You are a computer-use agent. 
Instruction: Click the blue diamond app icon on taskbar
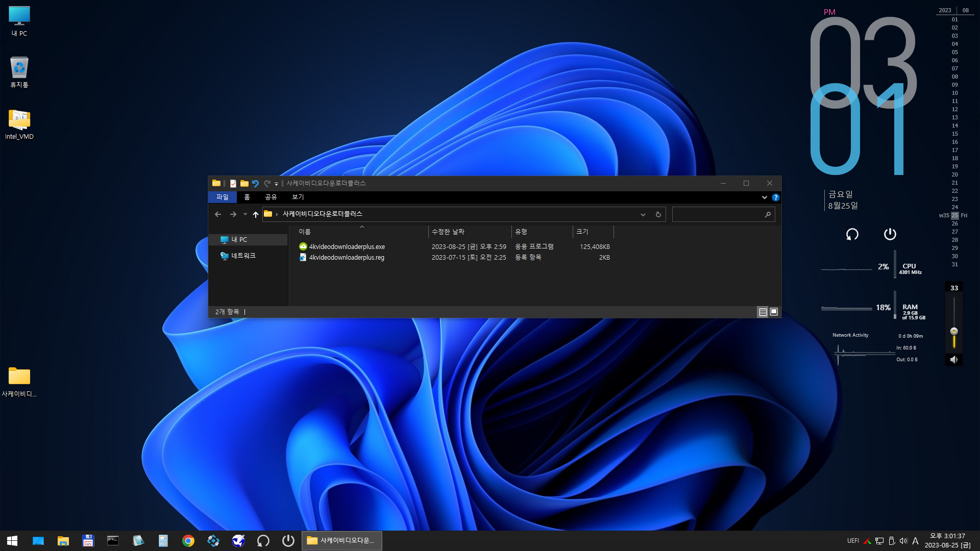coord(213,541)
